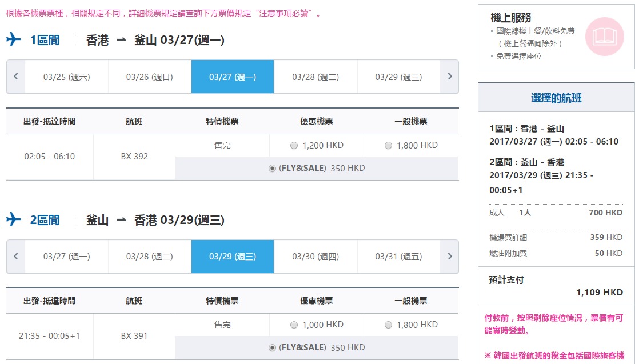Select 1,800 HKD fare for BX 392
The image size is (635, 364).
[x=389, y=146]
